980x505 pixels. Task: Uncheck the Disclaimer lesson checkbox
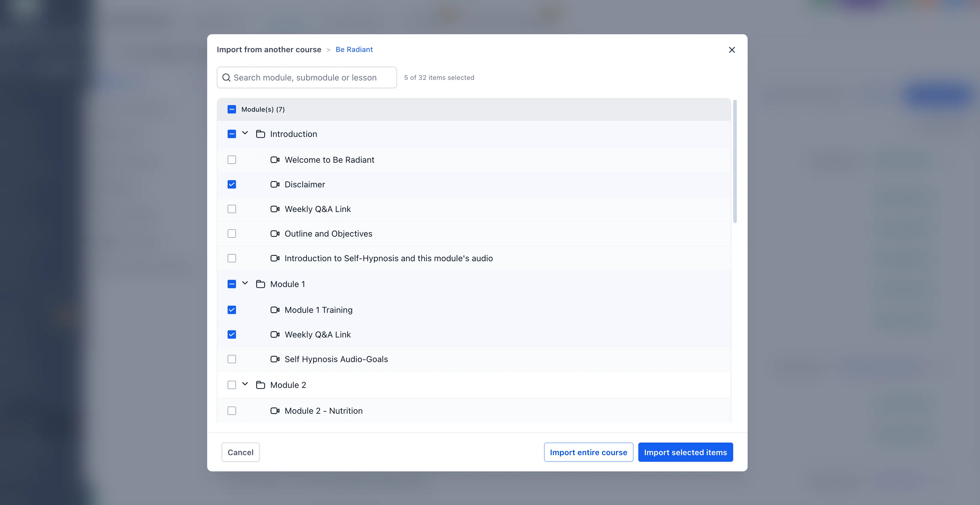[232, 185]
